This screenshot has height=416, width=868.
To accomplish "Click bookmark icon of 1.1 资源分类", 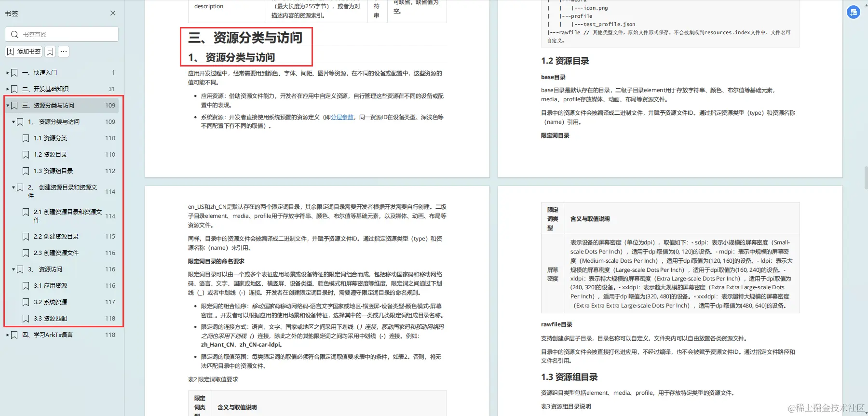I will [26, 138].
